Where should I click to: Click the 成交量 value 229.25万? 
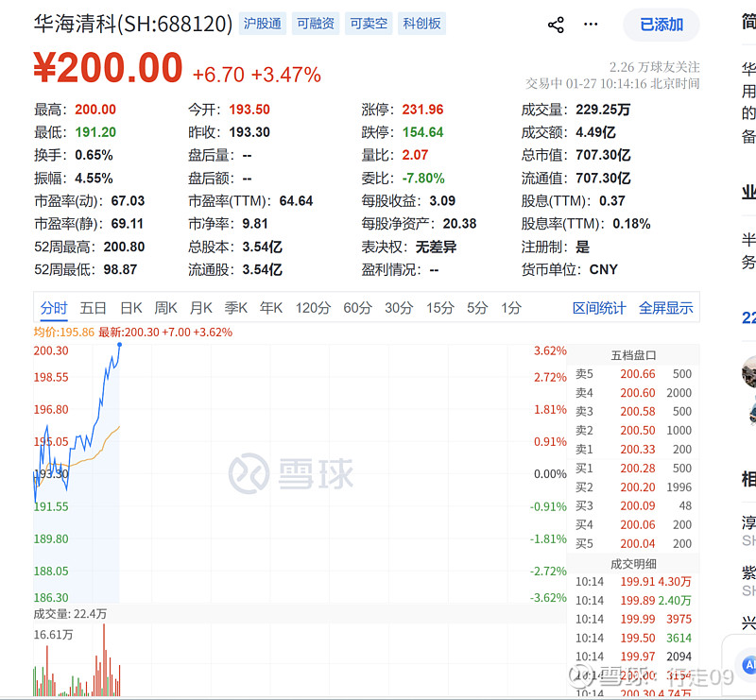(603, 110)
